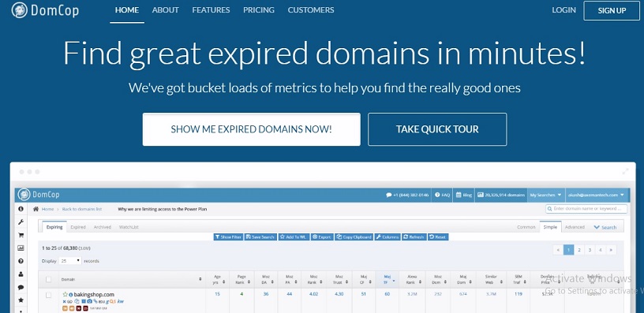Open the 20,326,914 domains counter item

coord(501,195)
